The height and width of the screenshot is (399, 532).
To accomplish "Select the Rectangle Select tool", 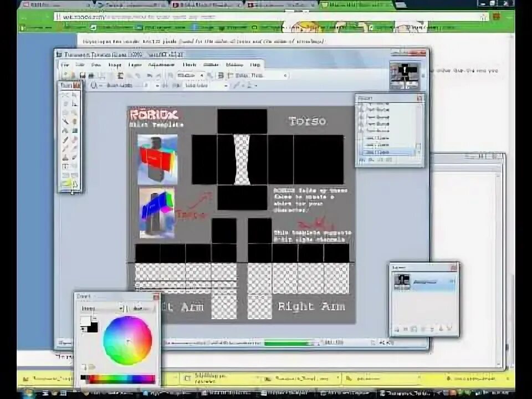I will [x=65, y=95].
